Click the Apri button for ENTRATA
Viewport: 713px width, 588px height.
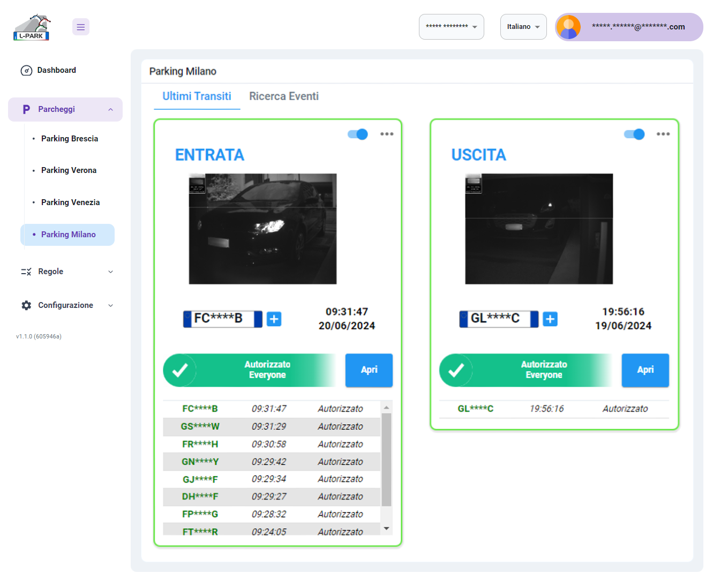coord(369,370)
